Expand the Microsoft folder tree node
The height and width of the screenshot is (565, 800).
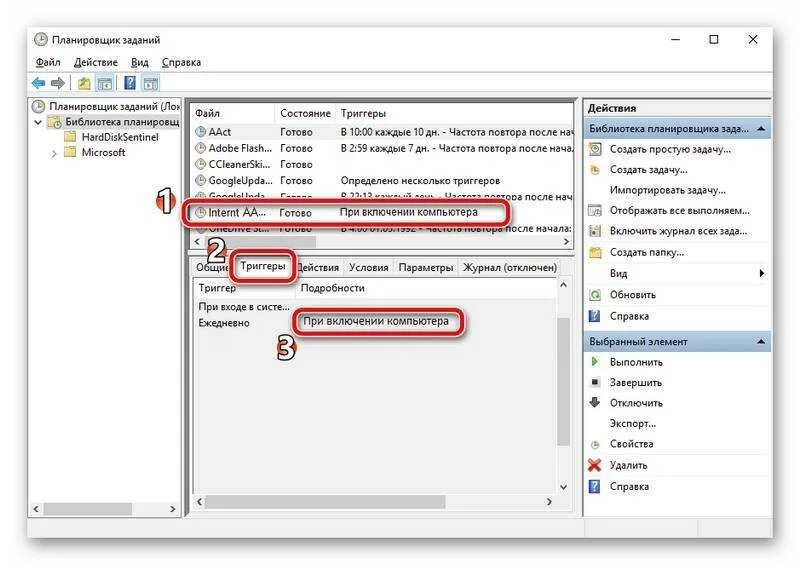[x=54, y=153]
